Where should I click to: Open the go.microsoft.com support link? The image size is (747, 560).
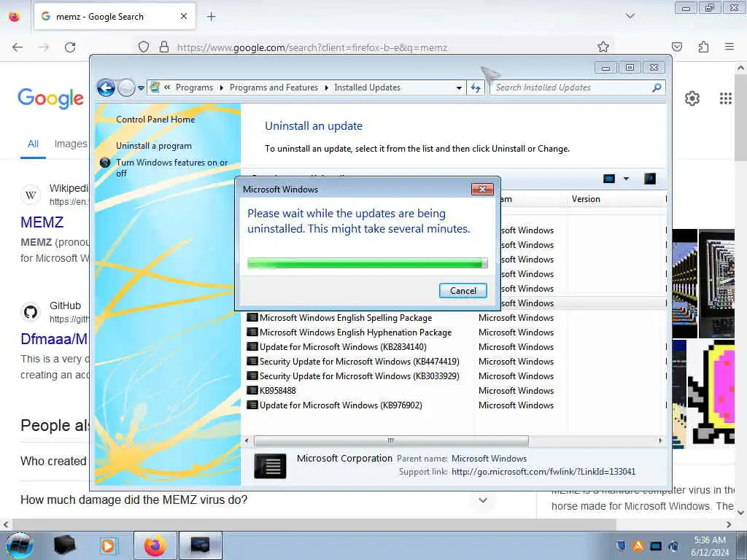(x=543, y=472)
